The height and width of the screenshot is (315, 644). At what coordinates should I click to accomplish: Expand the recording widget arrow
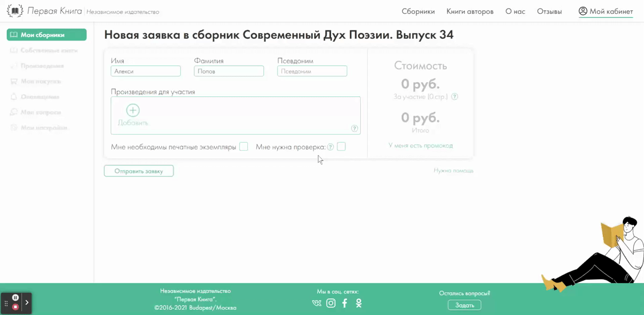pyautogui.click(x=27, y=302)
